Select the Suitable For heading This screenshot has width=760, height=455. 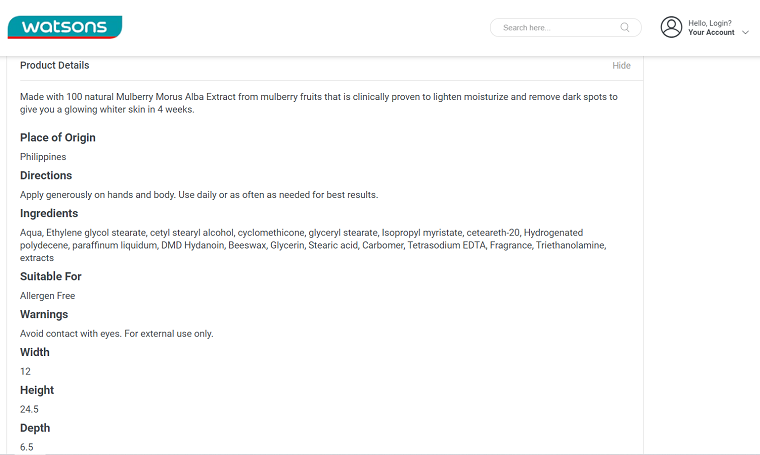pos(51,276)
